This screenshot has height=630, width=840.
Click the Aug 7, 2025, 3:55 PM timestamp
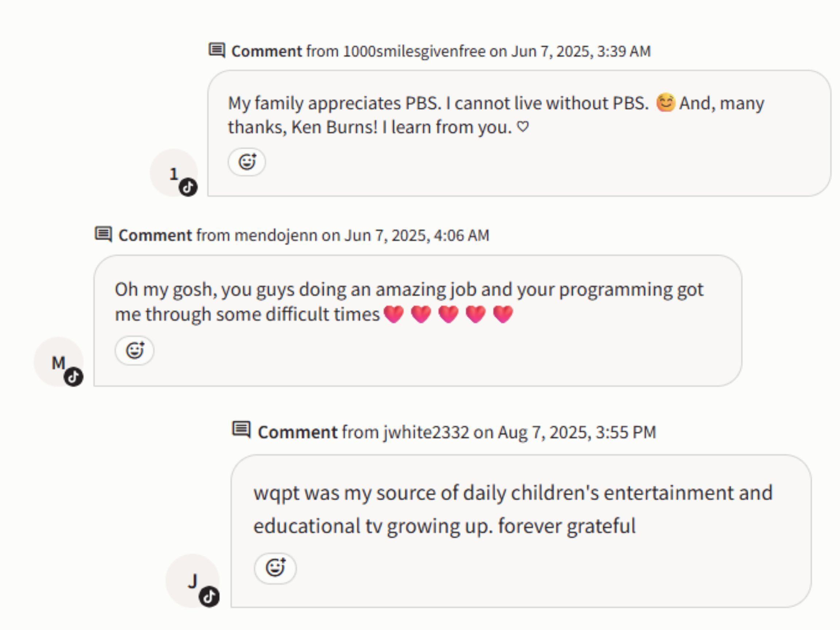point(576,432)
